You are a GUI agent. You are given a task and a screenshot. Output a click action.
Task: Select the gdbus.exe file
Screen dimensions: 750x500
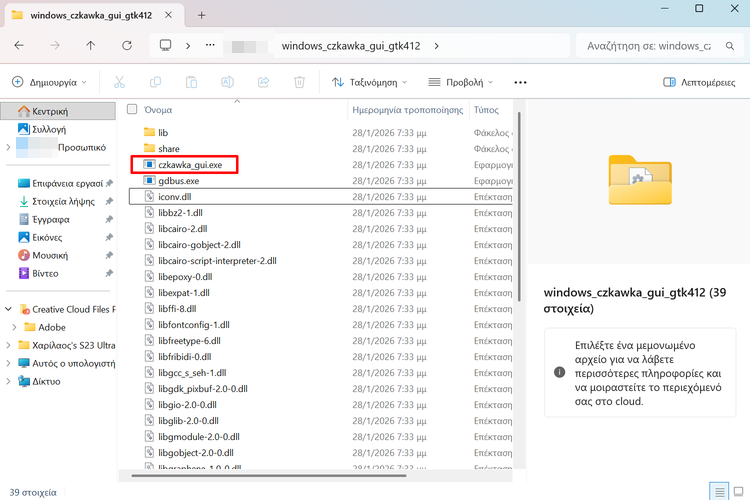pyautogui.click(x=179, y=181)
